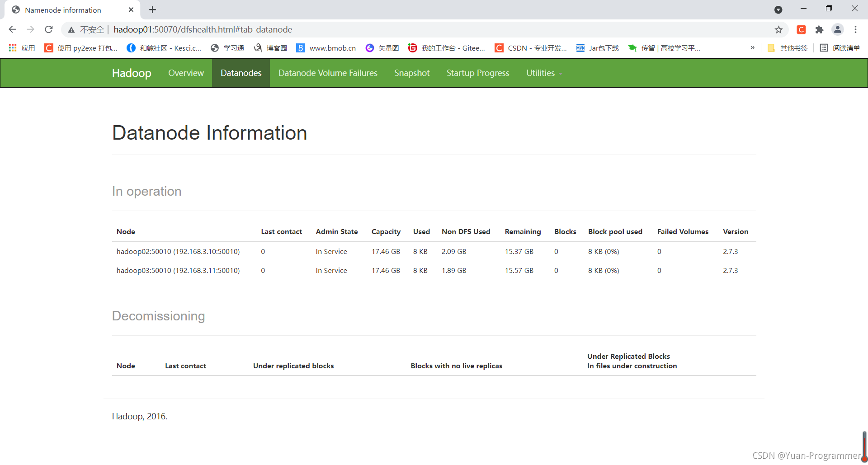Click the 15.37 GB Remaining value
This screenshot has height=465, width=868.
pyautogui.click(x=519, y=251)
